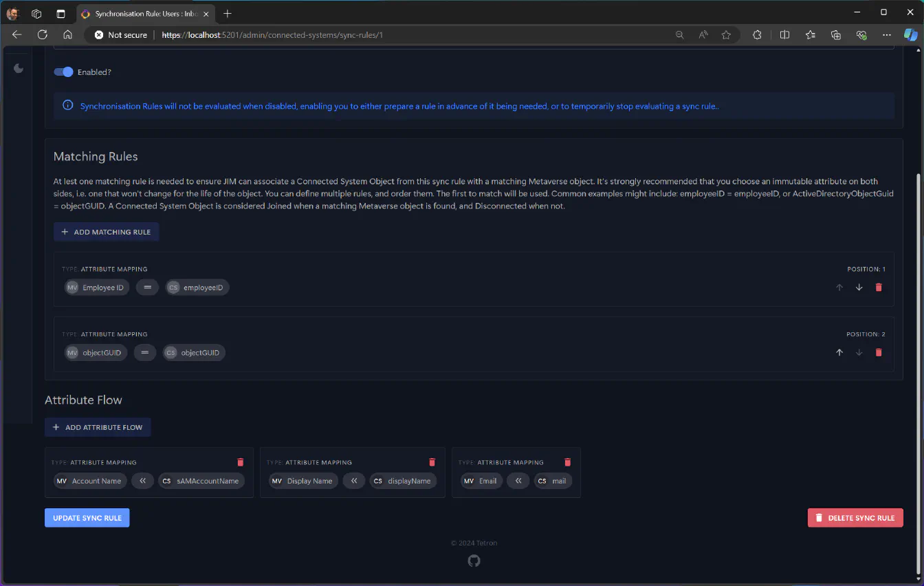The height and width of the screenshot is (586, 924).
Task: Open browser Settings and more menu
Action: tap(887, 35)
